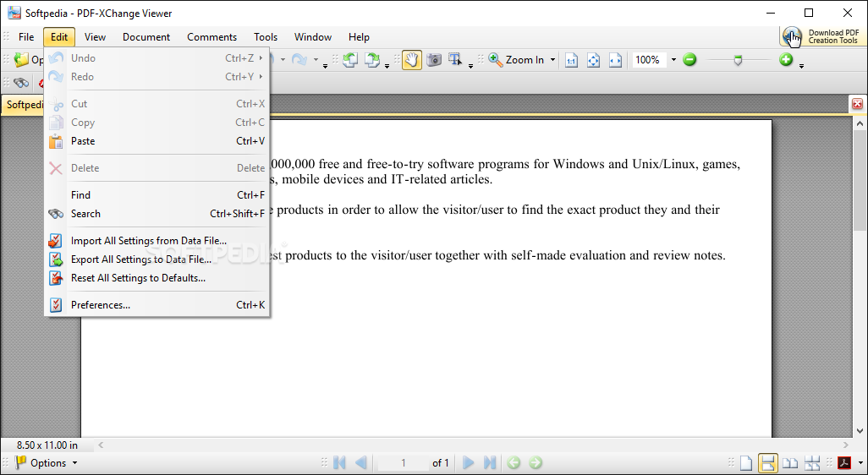
Task: Expand the zoom percentage dropdown
Action: [673, 60]
